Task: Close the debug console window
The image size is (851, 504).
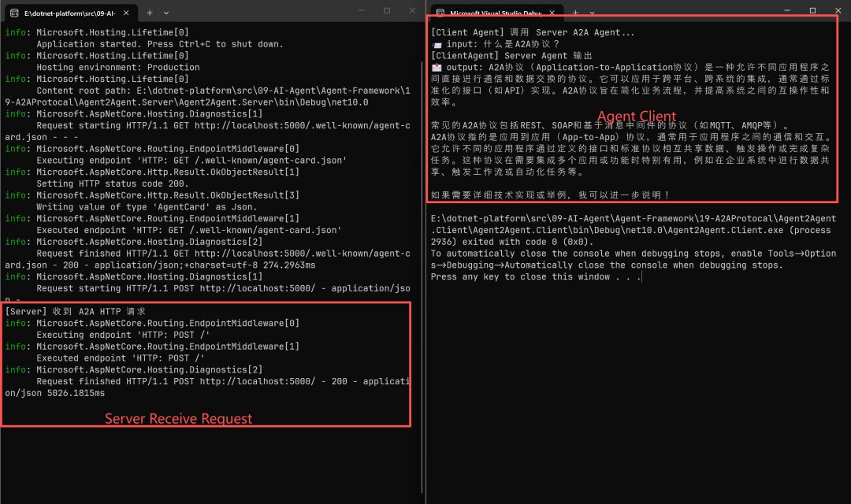Action: click(838, 10)
